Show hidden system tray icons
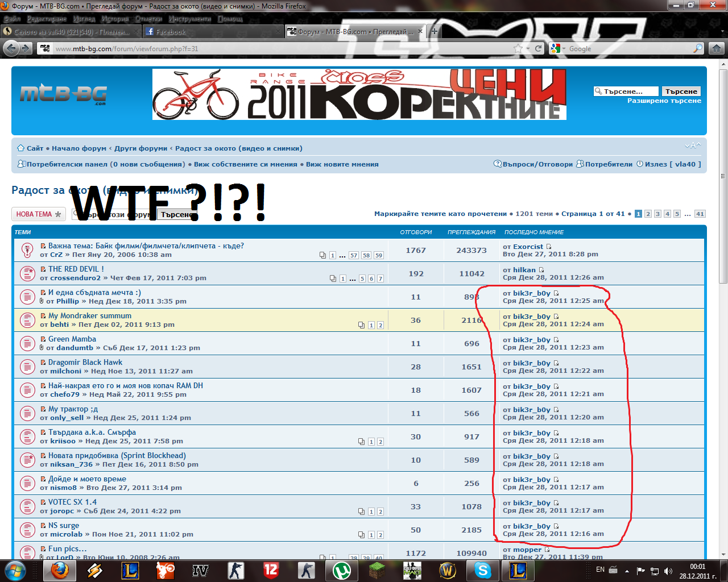This screenshot has width=728, height=582. [x=627, y=571]
